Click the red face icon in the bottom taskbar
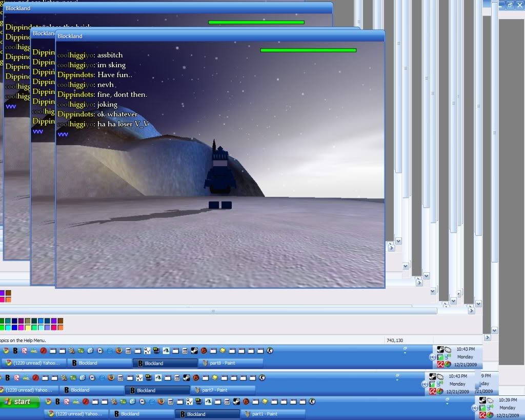Viewport: 525px width, 420px height. click(x=246, y=402)
